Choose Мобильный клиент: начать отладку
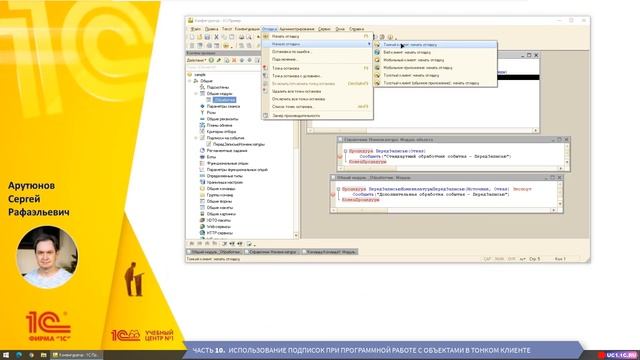The height and width of the screenshot is (360, 640). pyautogui.click(x=435, y=60)
